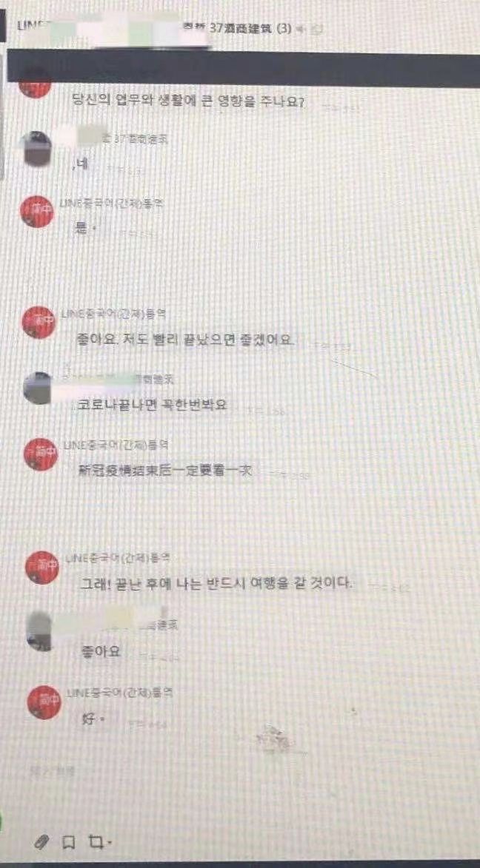Open the user avatar beside the ",네" message
The height and width of the screenshot is (868, 480).
pos(36,148)
